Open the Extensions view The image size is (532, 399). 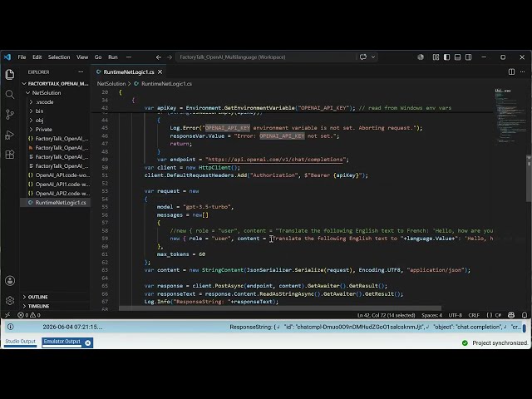(10, 155)
